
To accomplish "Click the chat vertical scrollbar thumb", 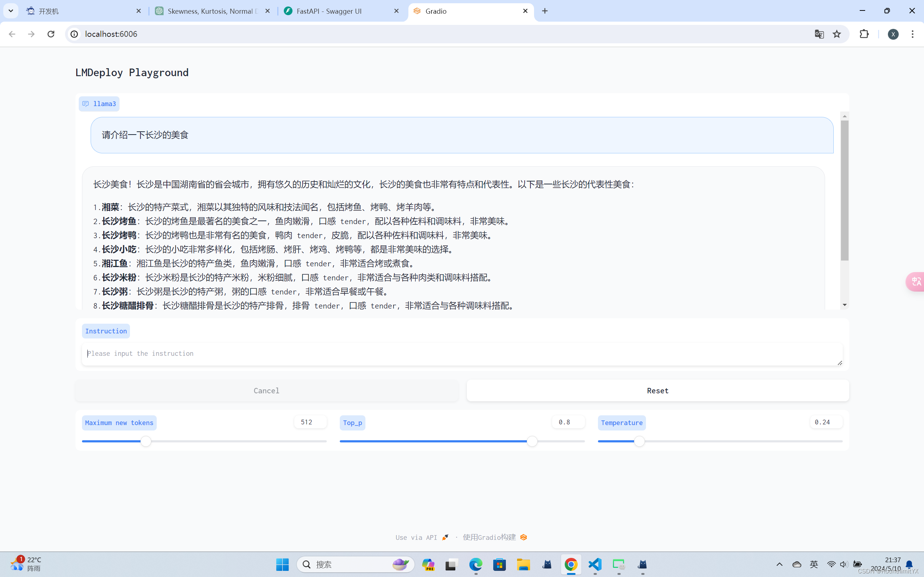I will point(845,191).
